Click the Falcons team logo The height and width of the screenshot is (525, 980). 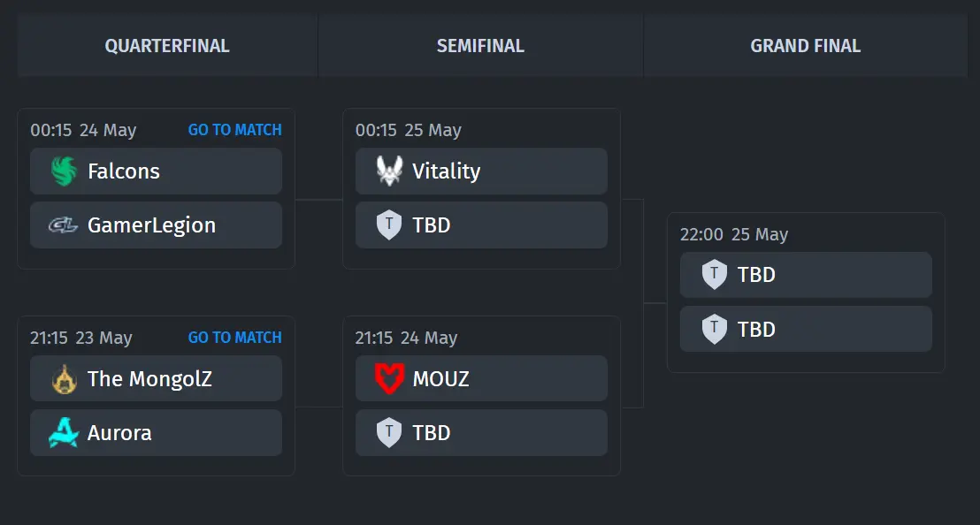coord(64,171)
